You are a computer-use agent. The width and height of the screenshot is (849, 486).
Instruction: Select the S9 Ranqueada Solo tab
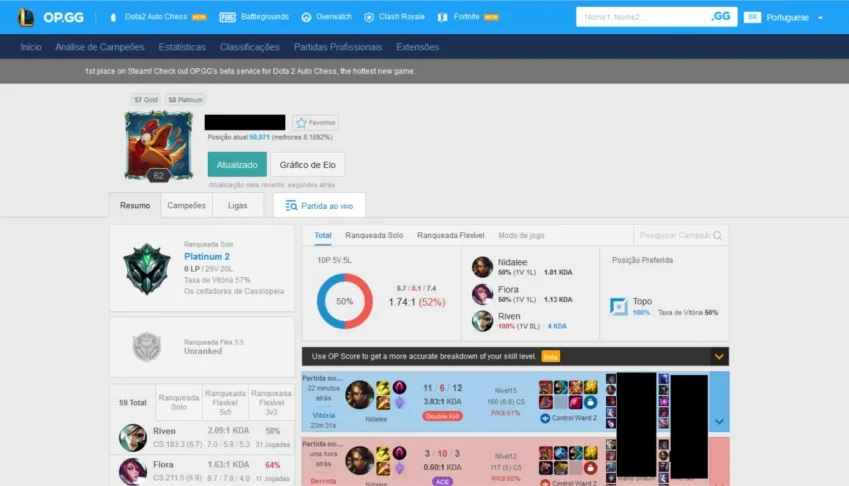(179, 403)
